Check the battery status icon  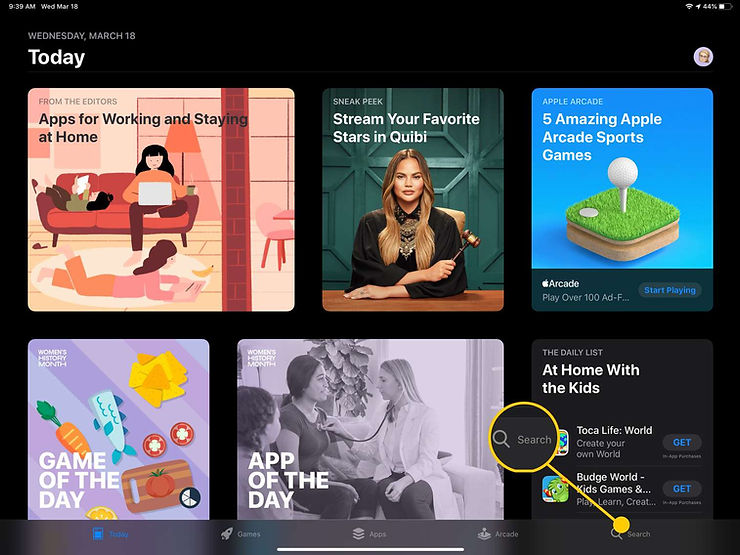[x=725, y=7]
